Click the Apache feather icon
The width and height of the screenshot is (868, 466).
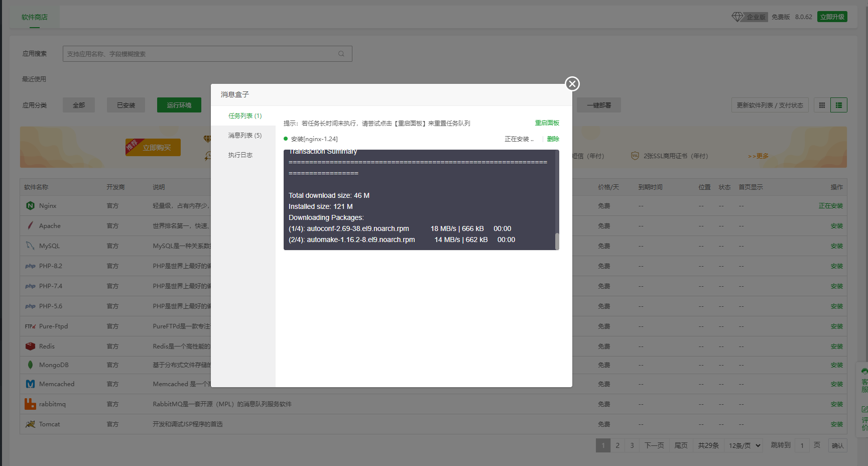tap(30, 226)
